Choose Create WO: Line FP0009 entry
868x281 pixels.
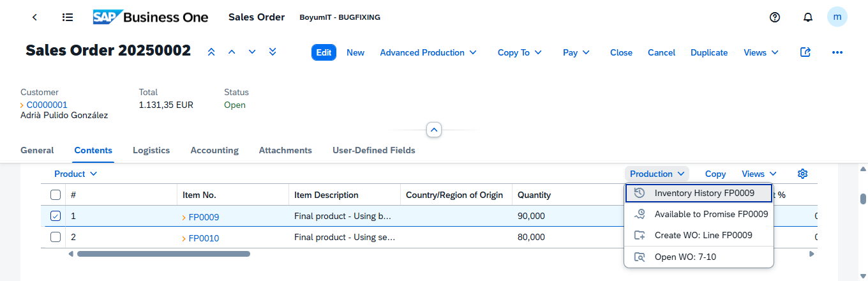pos(699,235)
